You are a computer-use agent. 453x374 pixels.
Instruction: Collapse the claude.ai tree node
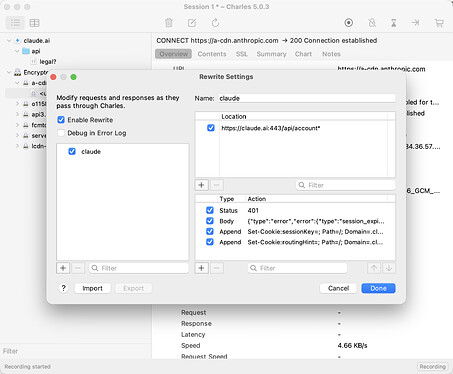(x=9, y=41)
